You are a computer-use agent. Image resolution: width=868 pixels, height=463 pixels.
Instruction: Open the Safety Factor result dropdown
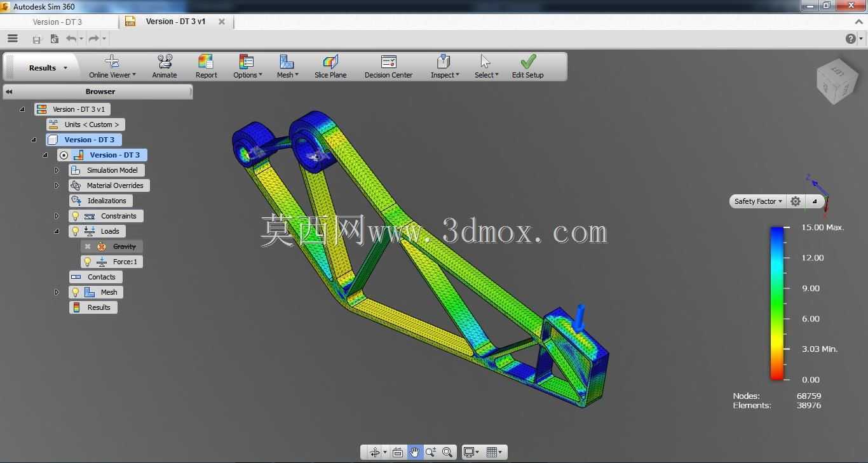pos(758,201)
